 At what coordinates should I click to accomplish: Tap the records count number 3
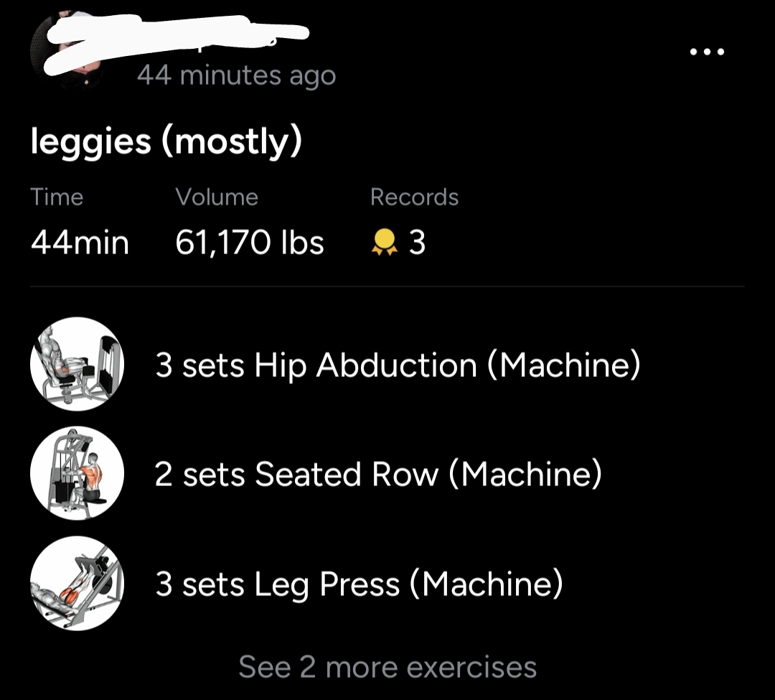417,243
